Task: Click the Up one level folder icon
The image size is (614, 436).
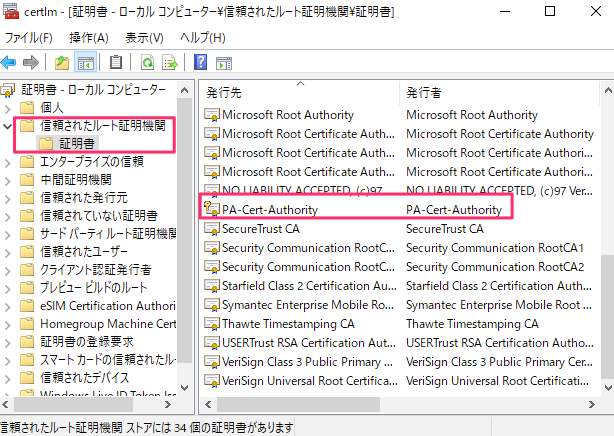Action: 62,62
